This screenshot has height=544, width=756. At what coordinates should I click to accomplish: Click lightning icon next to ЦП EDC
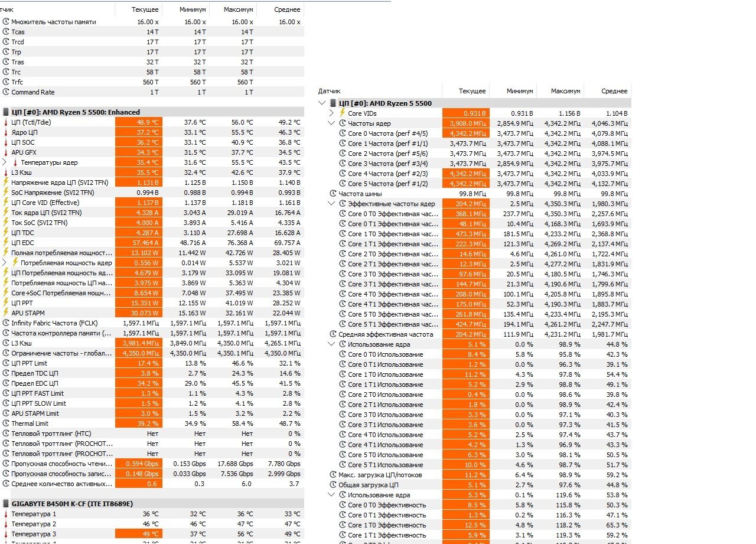pyautogui.click(x=6, y=243)
